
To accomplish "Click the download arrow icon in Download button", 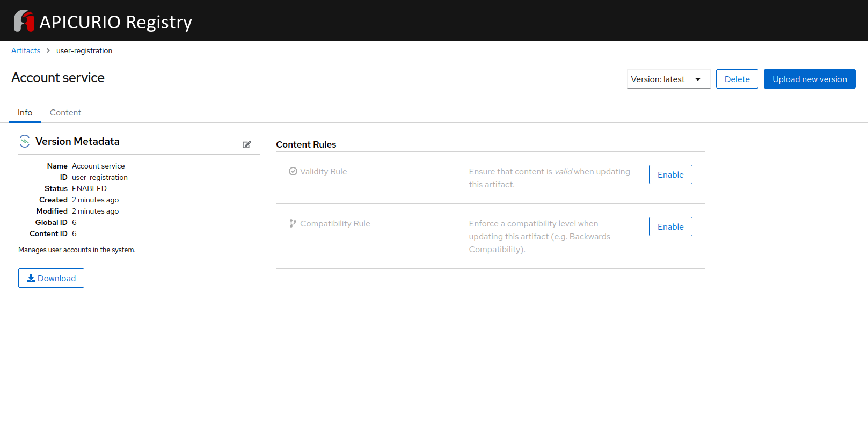I will click(31, 278).
